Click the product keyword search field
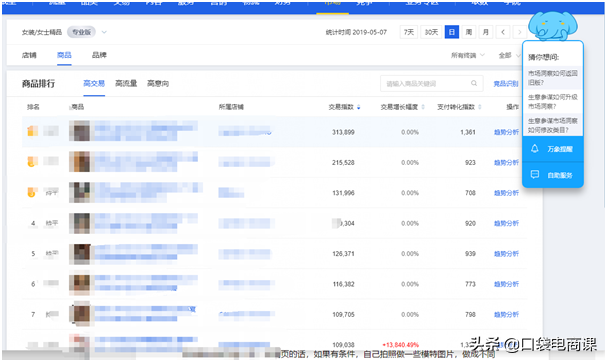 pyautogui.click(x=432, y=84)
